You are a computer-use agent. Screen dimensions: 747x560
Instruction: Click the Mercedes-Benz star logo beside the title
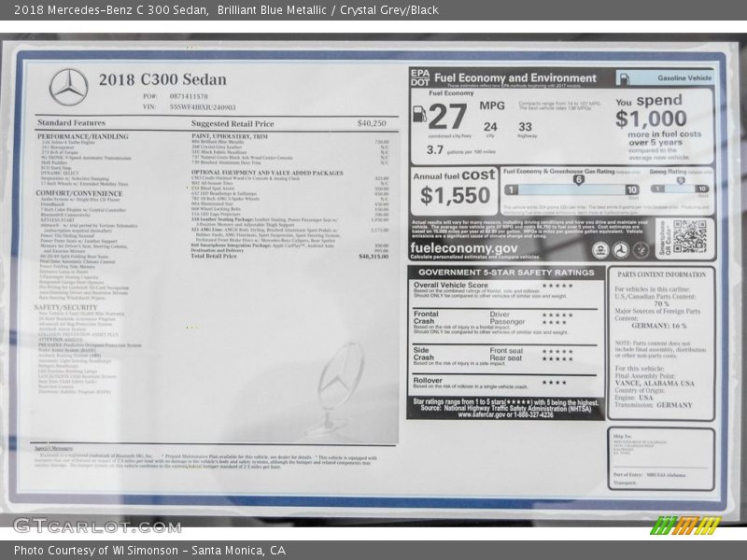[x=68, y=87]
